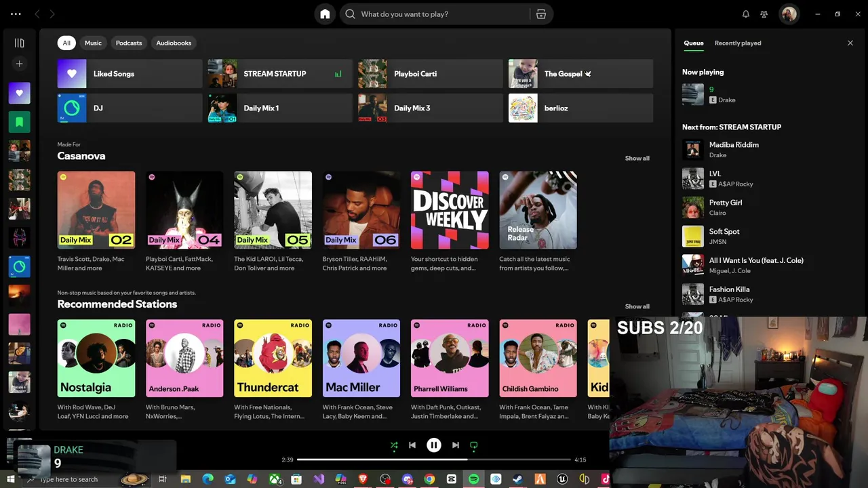
Task: Open the Liked Songs shortcut tile
Action: [x=130, y=73]
